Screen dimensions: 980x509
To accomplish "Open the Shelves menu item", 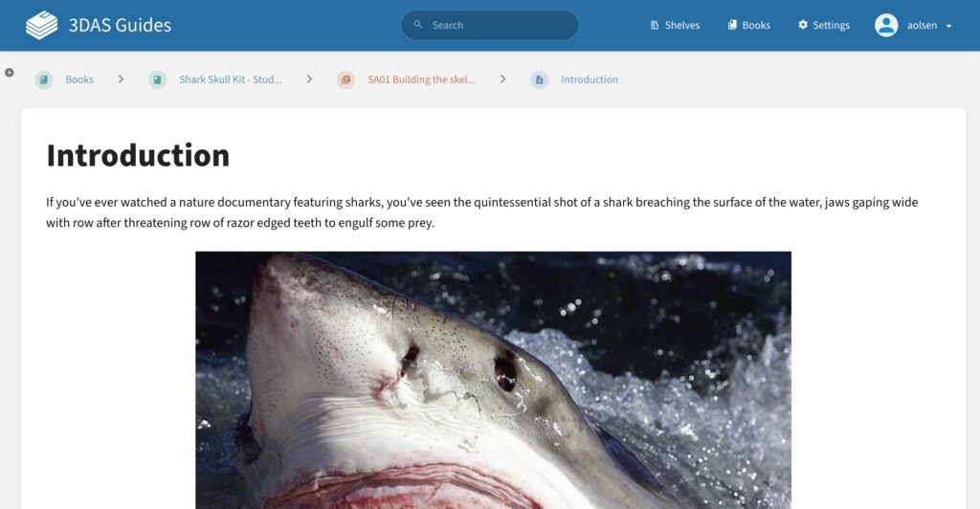I will point(675,25).
